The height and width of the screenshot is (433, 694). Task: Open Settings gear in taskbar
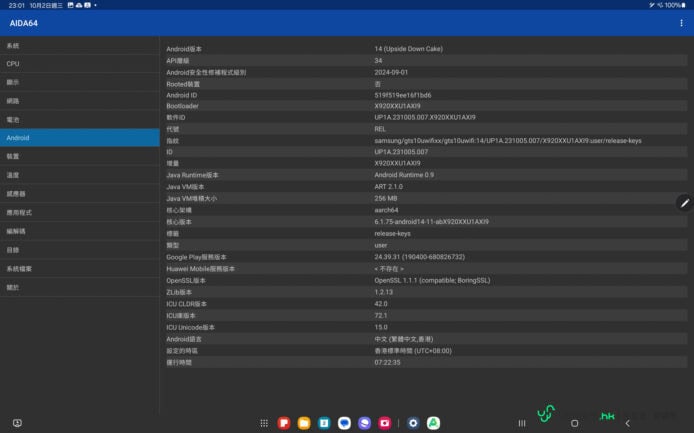[x=413, y=423]
